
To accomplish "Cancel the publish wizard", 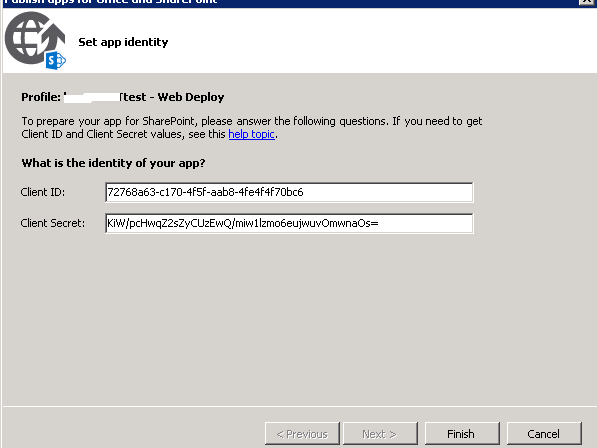I will pyautogui.click(x=544, y=434).
